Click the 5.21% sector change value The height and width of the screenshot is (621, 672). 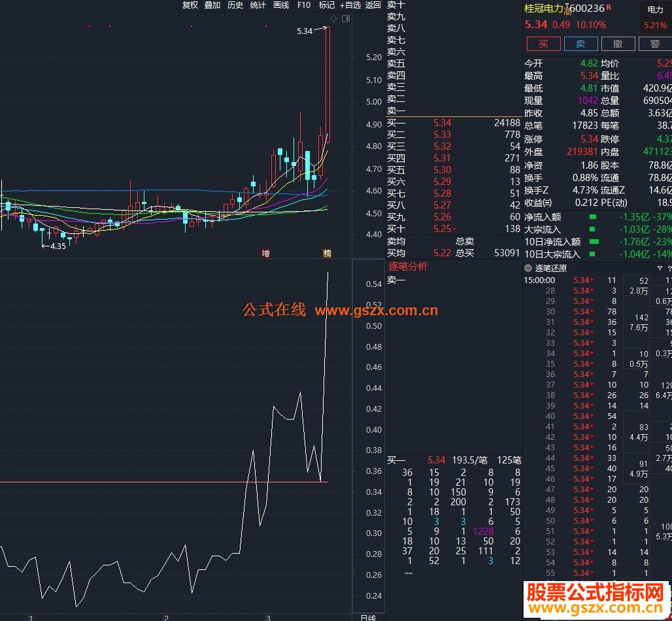pyautogui.click(x=655, y=25)
